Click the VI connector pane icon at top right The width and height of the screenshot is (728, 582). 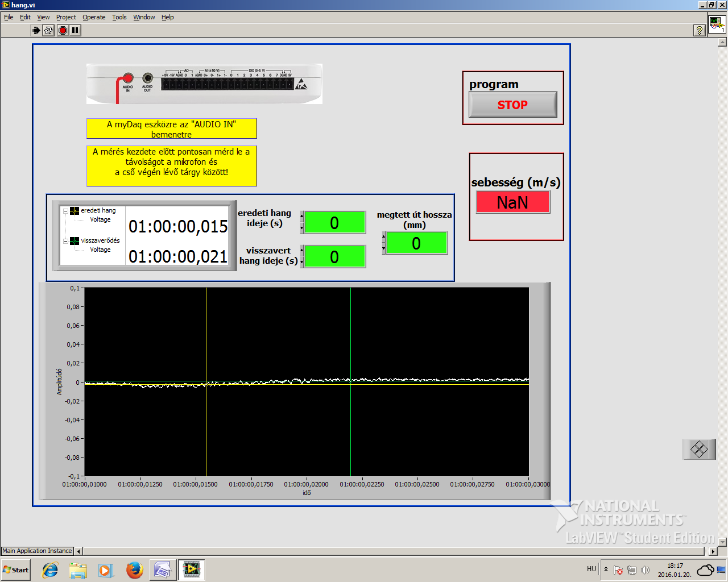click(x=717, y=25)
